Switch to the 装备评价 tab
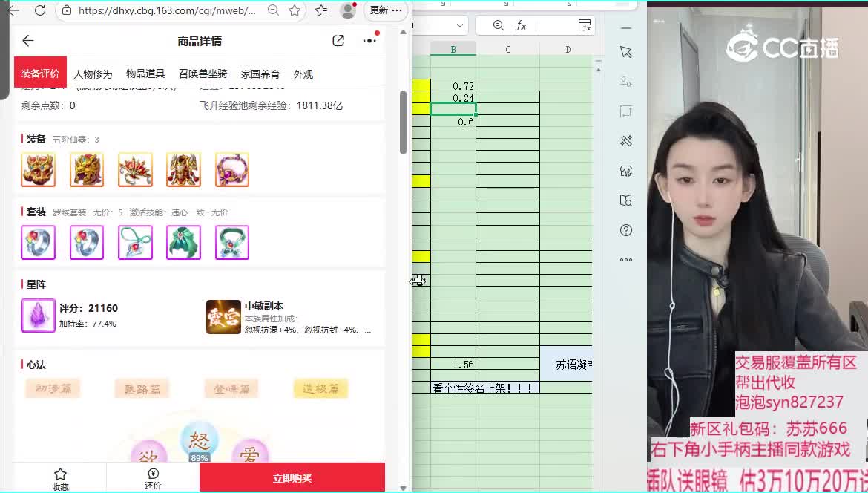 40,73
